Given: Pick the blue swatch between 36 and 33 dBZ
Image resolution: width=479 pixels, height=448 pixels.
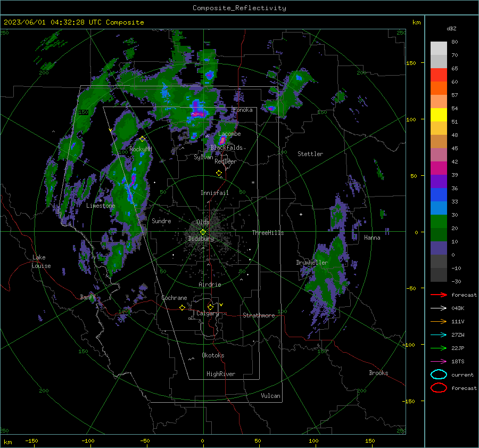Looking at the screenshot, I should click(x=439, y=195).
